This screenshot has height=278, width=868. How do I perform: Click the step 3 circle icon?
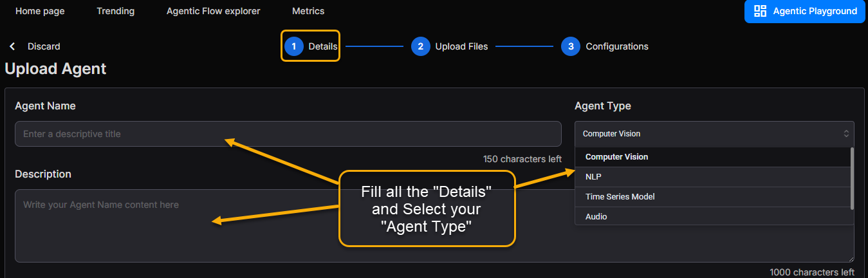(570, 46)
